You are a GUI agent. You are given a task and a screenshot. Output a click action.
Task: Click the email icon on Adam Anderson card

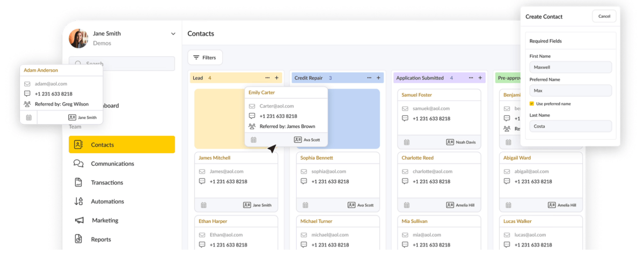(27, 84)
